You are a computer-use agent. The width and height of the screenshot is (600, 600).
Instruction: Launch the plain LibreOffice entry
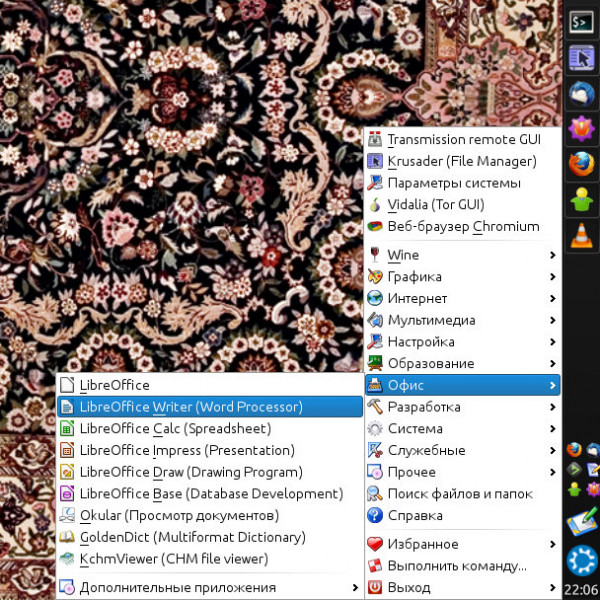coord(210,385)
